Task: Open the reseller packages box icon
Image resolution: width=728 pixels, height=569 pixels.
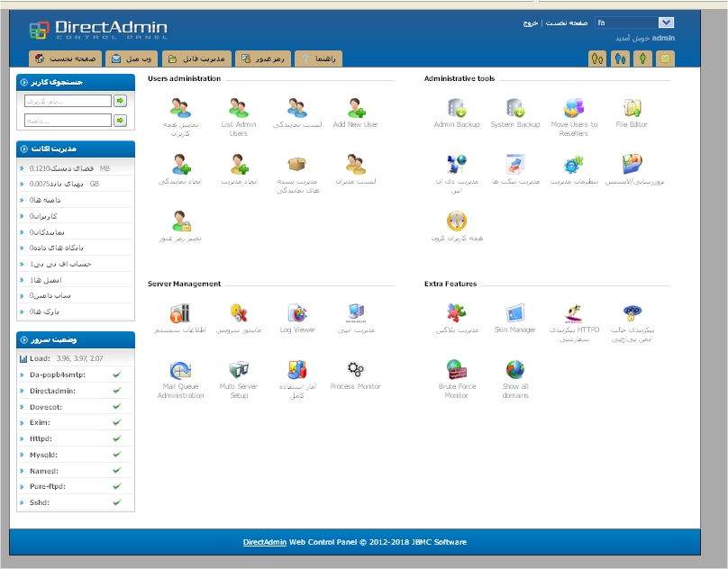Action: [x=297, y=164]
